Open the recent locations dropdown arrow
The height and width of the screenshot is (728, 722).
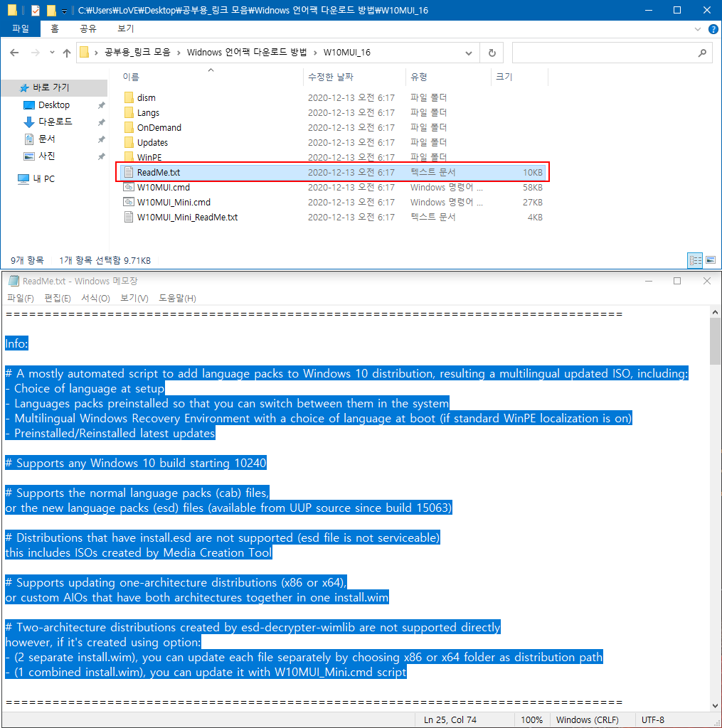[x=52, y=53]
